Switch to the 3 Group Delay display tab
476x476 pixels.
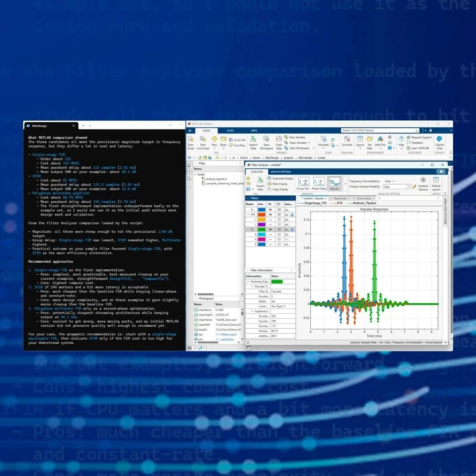[x=362, y=198]
